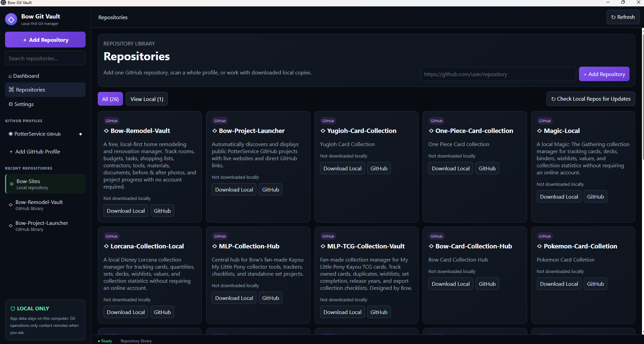Click the diamond icon beside Lorcana-Collection-Local title

[106, 246]
